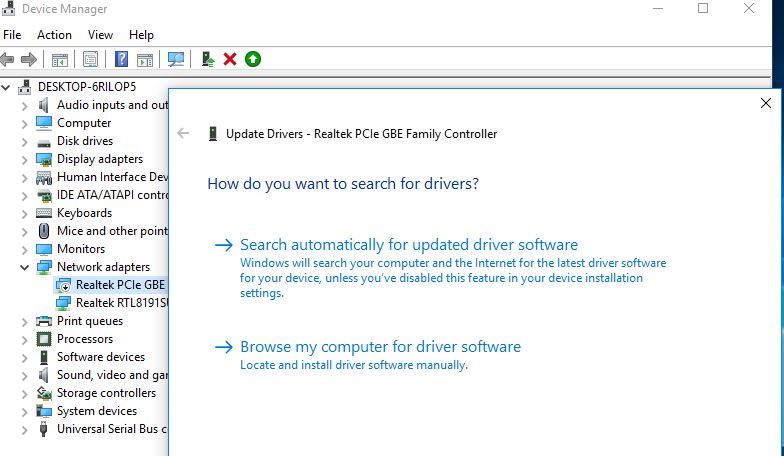Click the green arrow enable device icon

pos(252,59)
